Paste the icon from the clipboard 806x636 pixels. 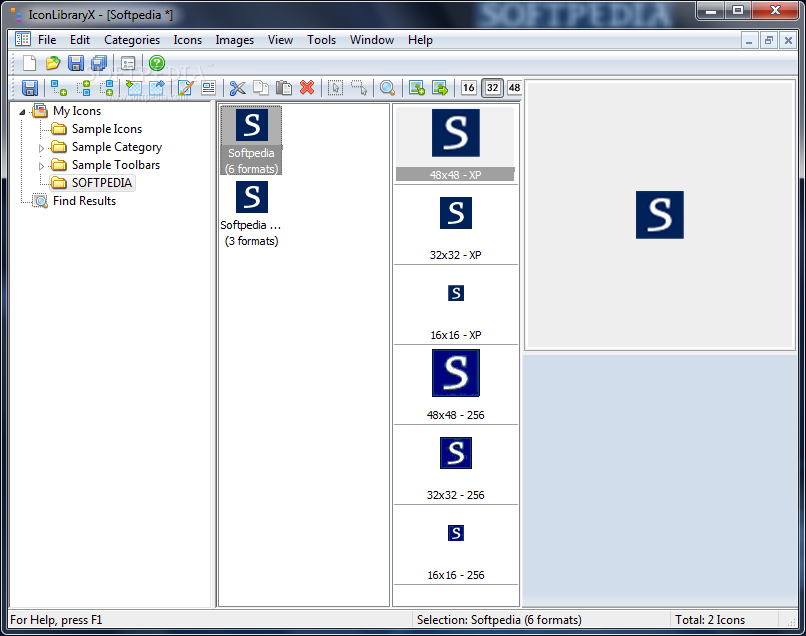(x=284, y=88)
